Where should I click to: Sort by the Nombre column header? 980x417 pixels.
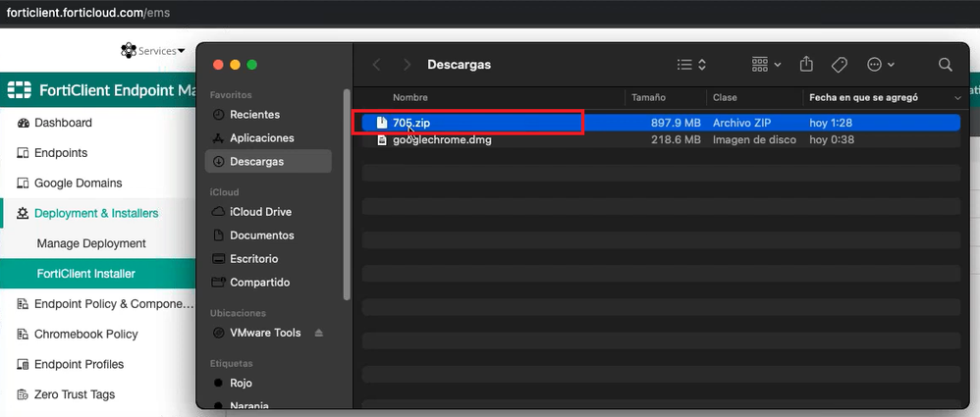(410, 98)
